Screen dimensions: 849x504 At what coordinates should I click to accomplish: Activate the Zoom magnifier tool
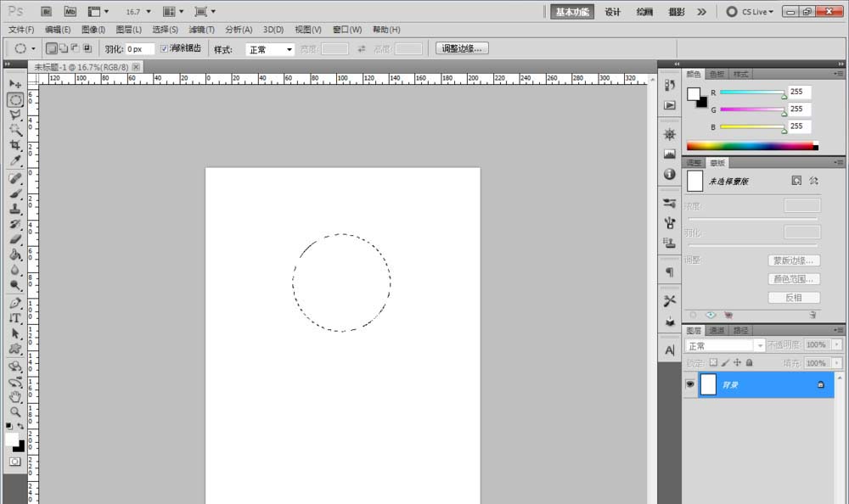pos(15,412)
